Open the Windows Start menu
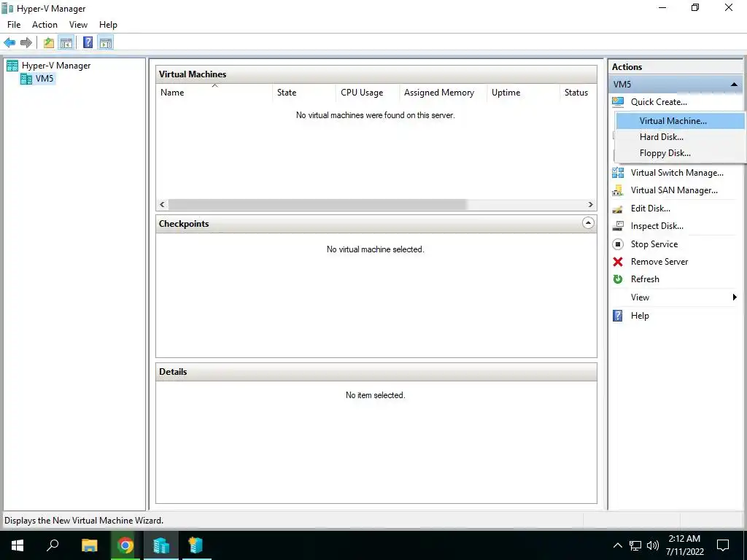 (18, 545)
